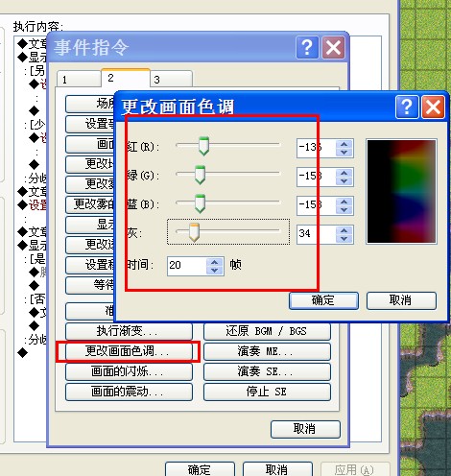The width and height of the screenshot is (451, 476).
Task: Click the 蓝(B) value input field
Action: pos(316,205)
